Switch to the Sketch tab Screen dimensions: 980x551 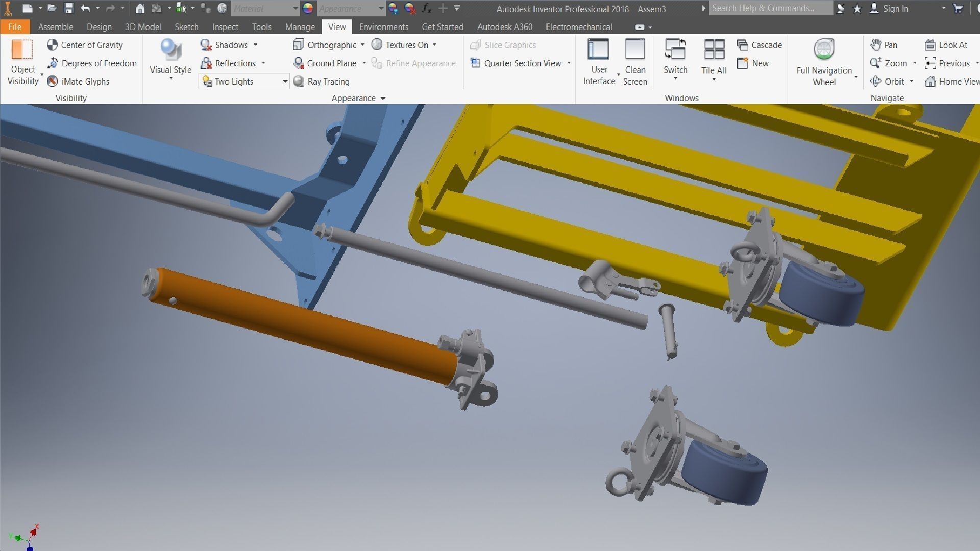[x=186, y=27]
